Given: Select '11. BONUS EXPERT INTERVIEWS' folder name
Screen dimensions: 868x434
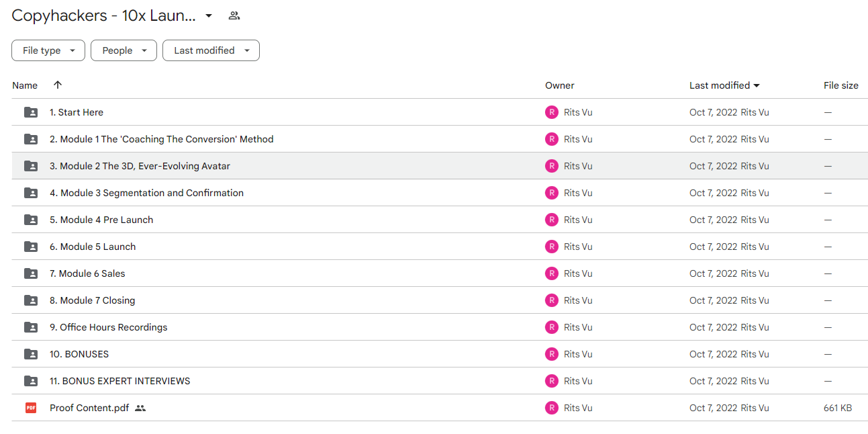Looking at the screenshot, I should (120, 381).
